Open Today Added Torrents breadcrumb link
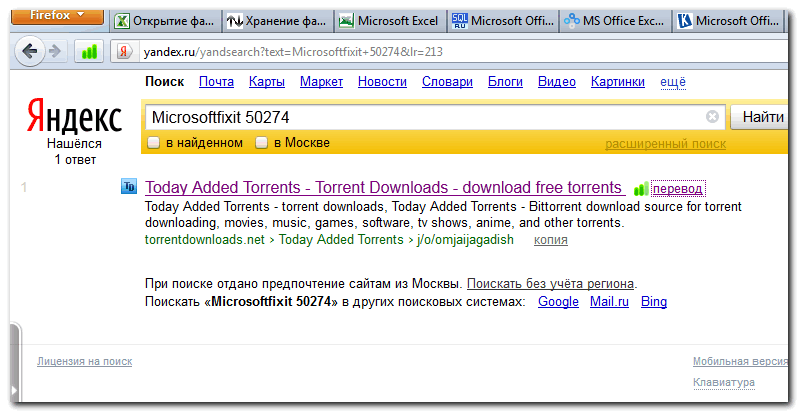 point(341,240)
